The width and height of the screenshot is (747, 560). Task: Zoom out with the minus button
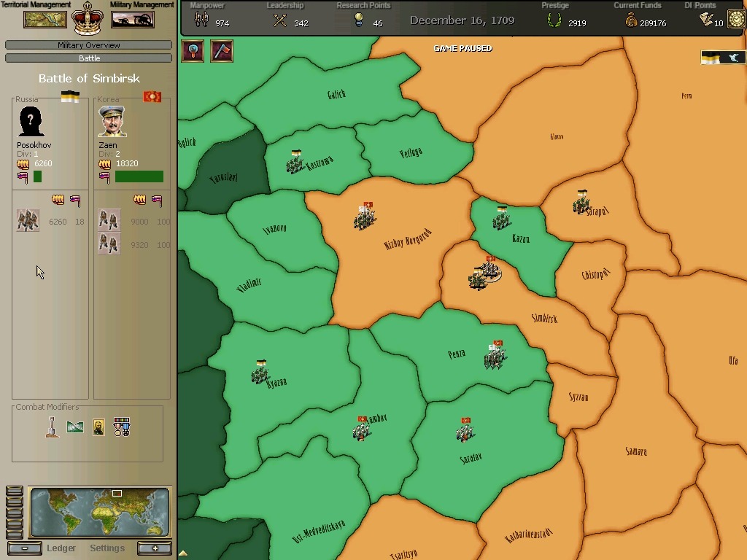pos(25,548)
